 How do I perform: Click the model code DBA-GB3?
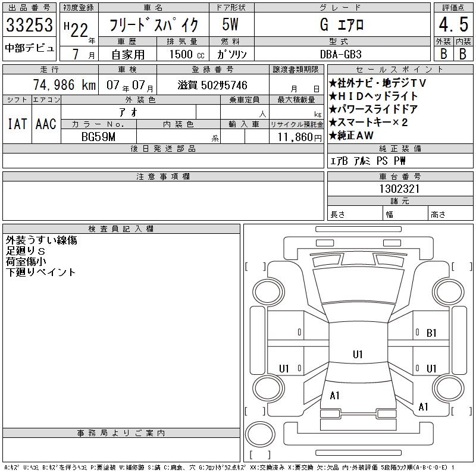click(340, 54)
